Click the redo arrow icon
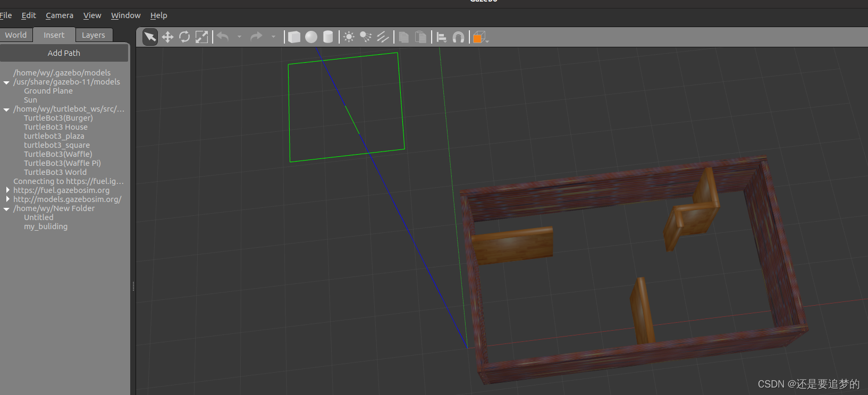Screen dimensions: 868x395 pos(257,37)
